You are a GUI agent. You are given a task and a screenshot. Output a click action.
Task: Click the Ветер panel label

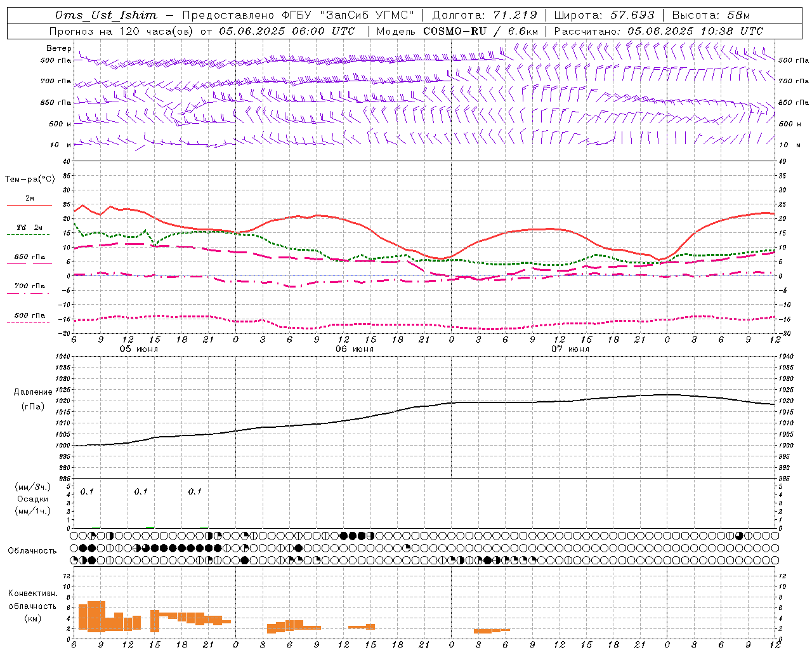(x=59, y=48)
